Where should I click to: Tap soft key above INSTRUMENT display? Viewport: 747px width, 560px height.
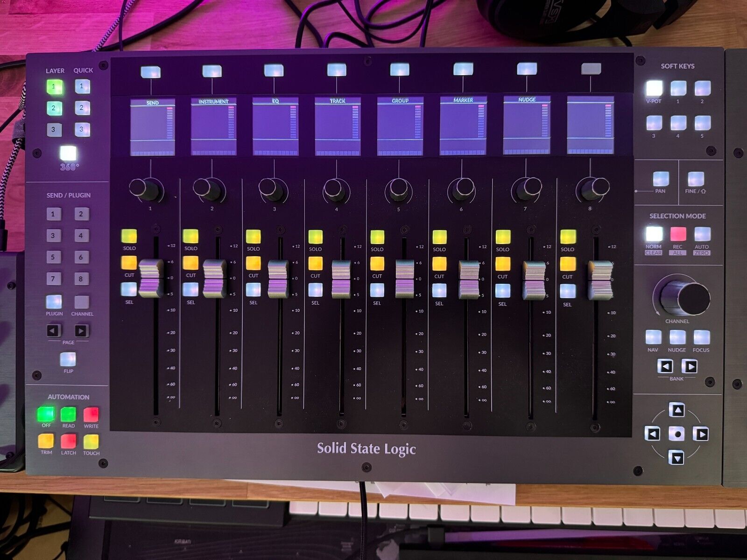(x=212, y=71)
